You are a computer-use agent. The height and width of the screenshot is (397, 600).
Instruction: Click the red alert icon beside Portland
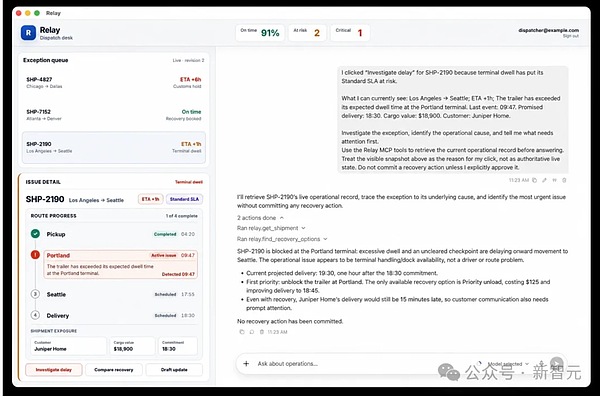click(35, 255)
